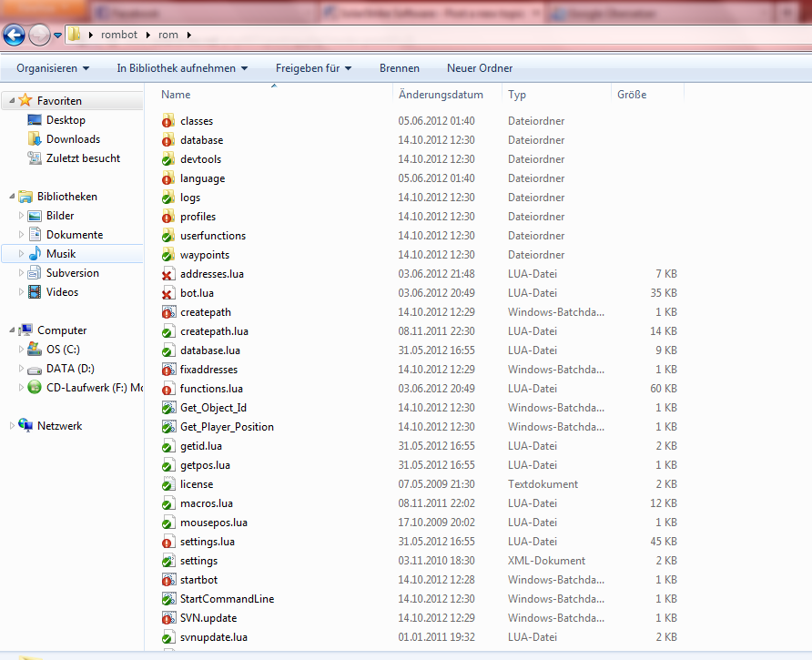812x660 pixels.
Task: Click the classes folder icon
Action: pyautogui.click(x=167, y=121)
